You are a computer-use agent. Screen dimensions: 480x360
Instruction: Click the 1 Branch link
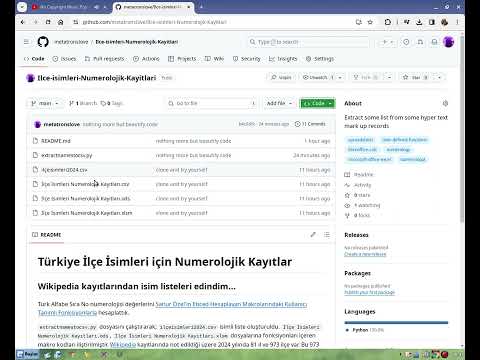coord(83,103)
